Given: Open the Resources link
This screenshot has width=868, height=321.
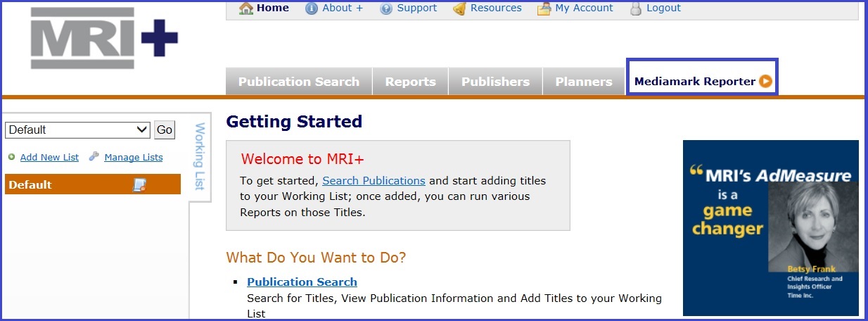Looking at the screenshot, I should [496, 8].
